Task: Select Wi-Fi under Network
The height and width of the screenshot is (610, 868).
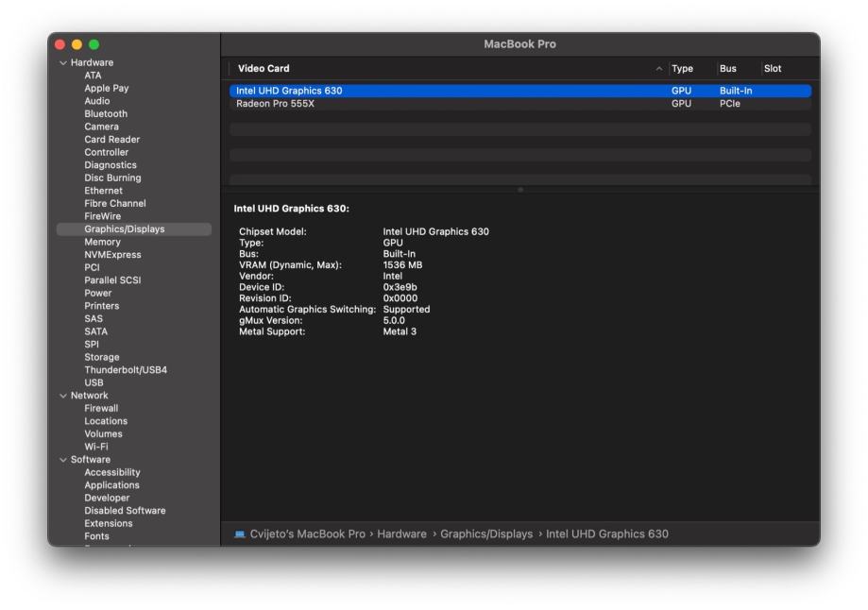Action: coord(95,447)
